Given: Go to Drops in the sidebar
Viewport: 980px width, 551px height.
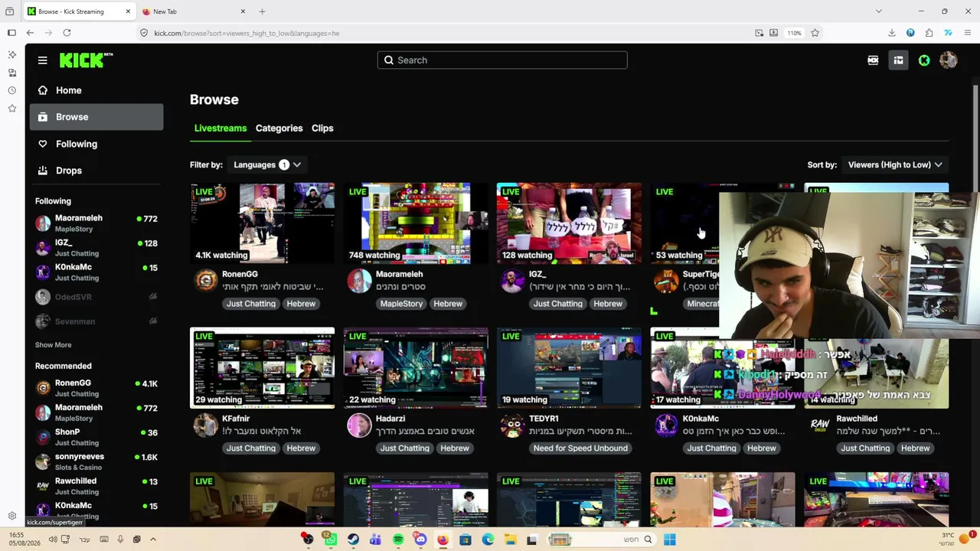Looking at the screenshot, I should pyautogui.click(x=96, y=171).
